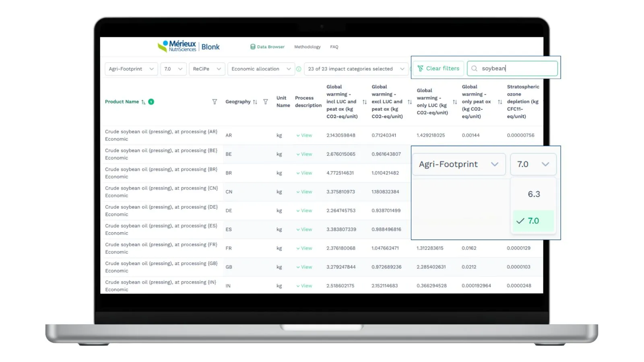644x362 pixels.
Task: Sort by Geography using the arrows icon
Action: point(255,102)
